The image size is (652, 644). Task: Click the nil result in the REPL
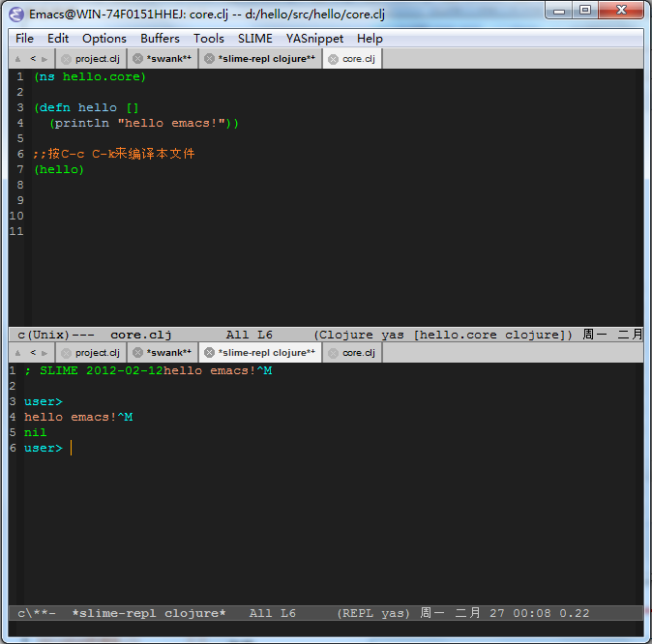[36, 432]
